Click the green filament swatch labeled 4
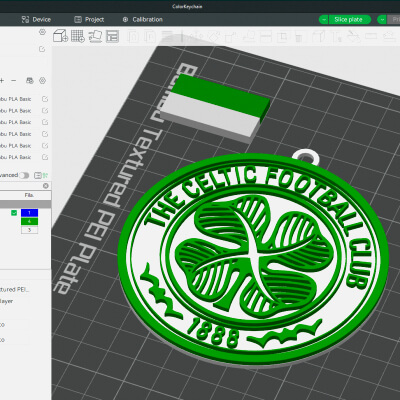400x400 pixels. 29,221
